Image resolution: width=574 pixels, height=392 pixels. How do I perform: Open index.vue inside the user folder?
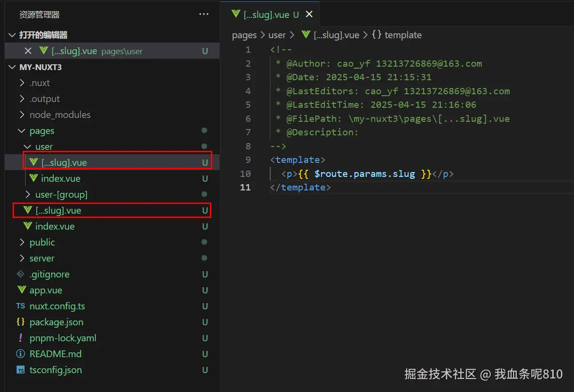click(x=60, y=178)
